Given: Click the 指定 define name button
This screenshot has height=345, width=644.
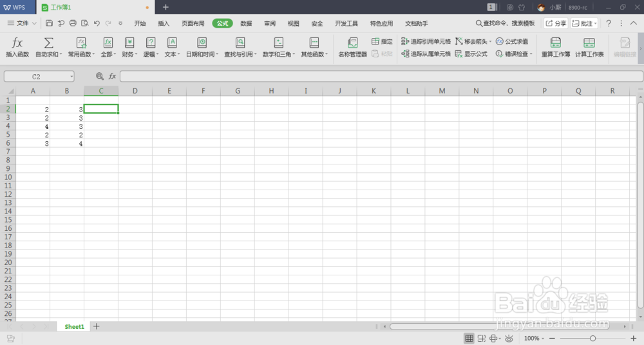Looking at the screenshot, I should [382, 41].
